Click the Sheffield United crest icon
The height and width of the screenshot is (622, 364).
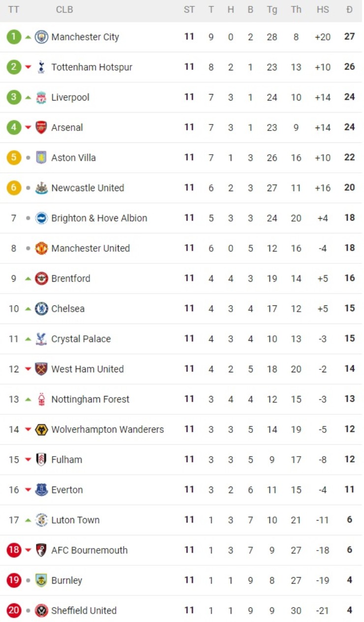(41, 611)
